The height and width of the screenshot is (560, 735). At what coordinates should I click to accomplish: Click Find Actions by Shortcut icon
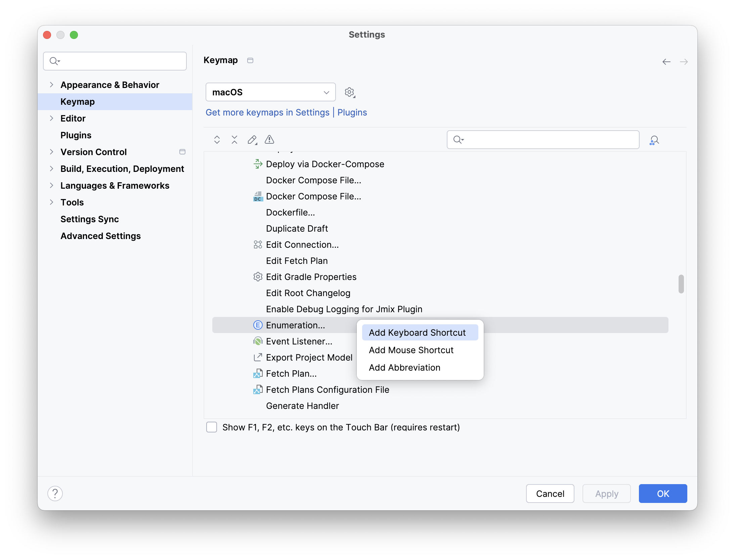[654, 140]
